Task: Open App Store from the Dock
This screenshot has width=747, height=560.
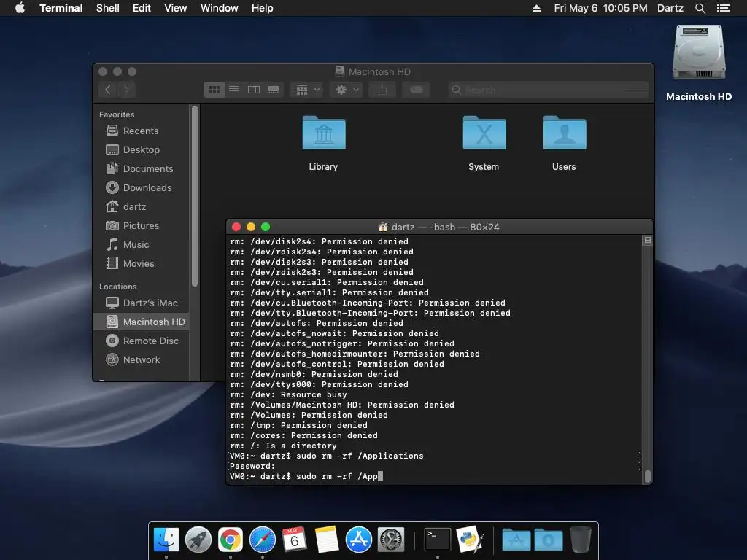Action: point(359,540)
